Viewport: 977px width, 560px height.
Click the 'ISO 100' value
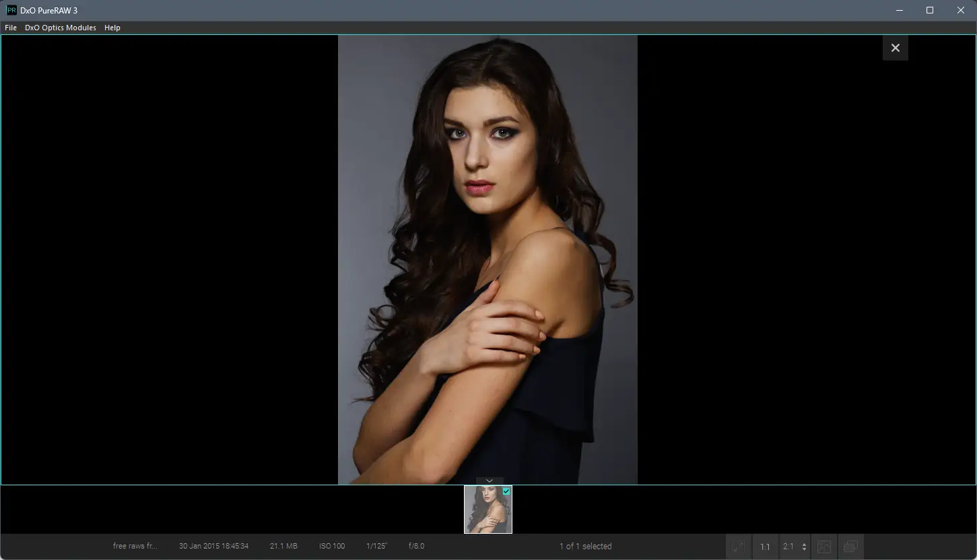(332, 546)
